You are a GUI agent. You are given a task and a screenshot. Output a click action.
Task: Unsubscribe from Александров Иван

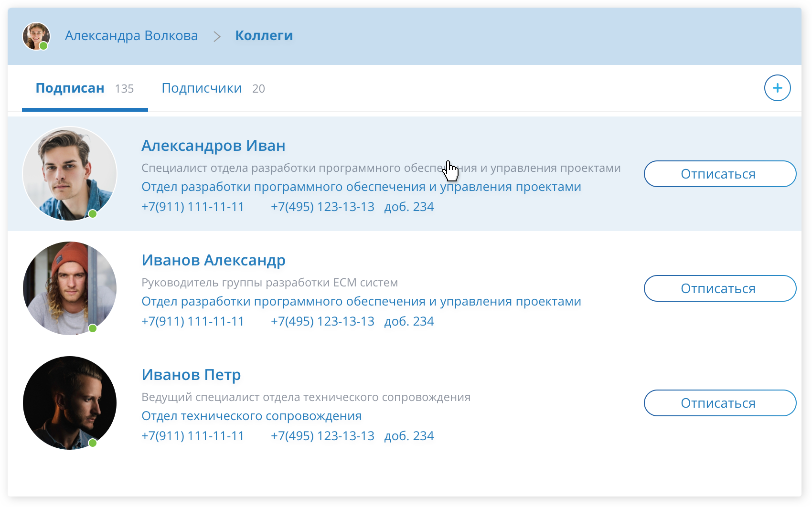tap(719, 174)
